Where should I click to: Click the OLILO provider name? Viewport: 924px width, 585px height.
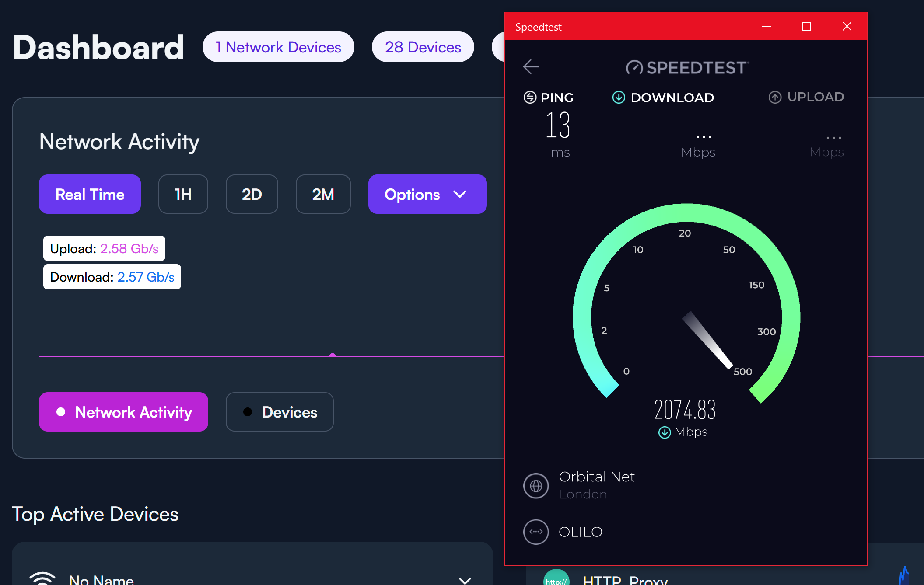click(x=581, y=532)
